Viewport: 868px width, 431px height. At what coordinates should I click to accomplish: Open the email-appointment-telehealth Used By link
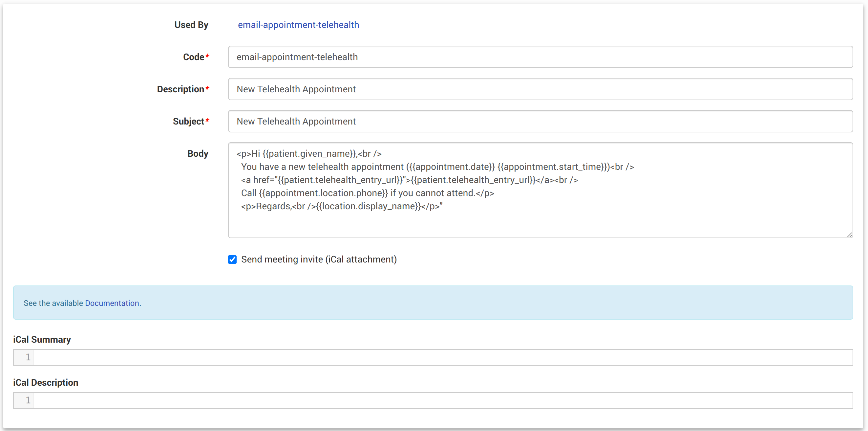(x=298, y=25)
